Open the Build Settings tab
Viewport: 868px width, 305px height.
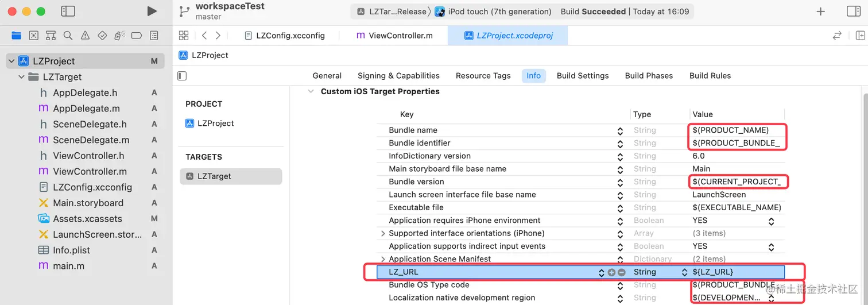[x=583, y=76]
